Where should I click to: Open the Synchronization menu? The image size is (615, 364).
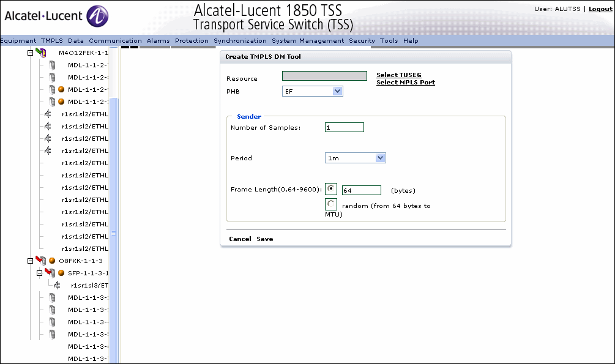tap(240, 40)
